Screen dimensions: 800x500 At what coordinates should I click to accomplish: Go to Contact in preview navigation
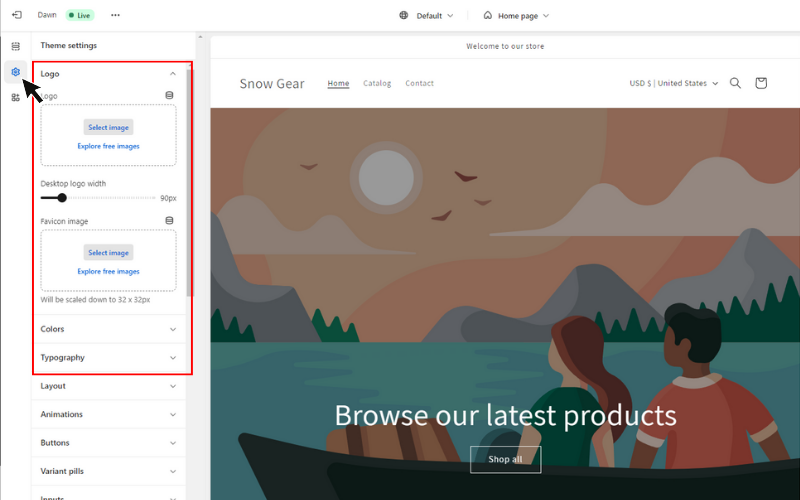coord(419,83)
